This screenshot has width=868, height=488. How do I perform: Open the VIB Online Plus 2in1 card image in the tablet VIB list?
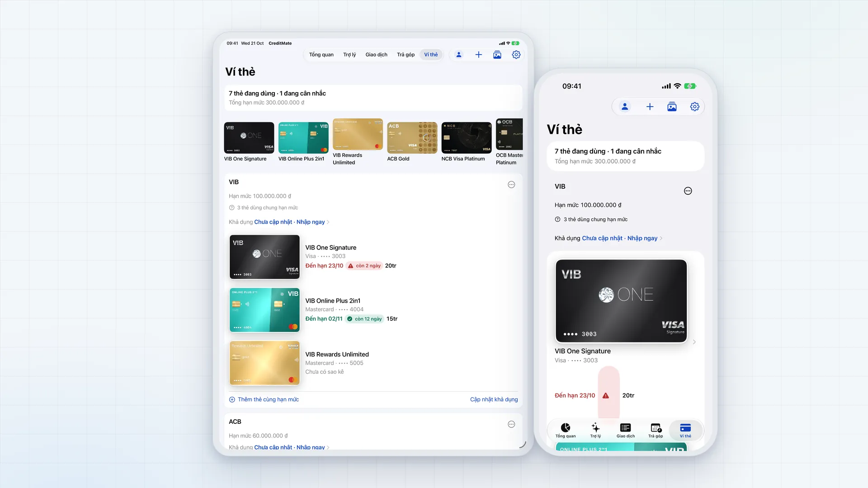tap(264, 310)
